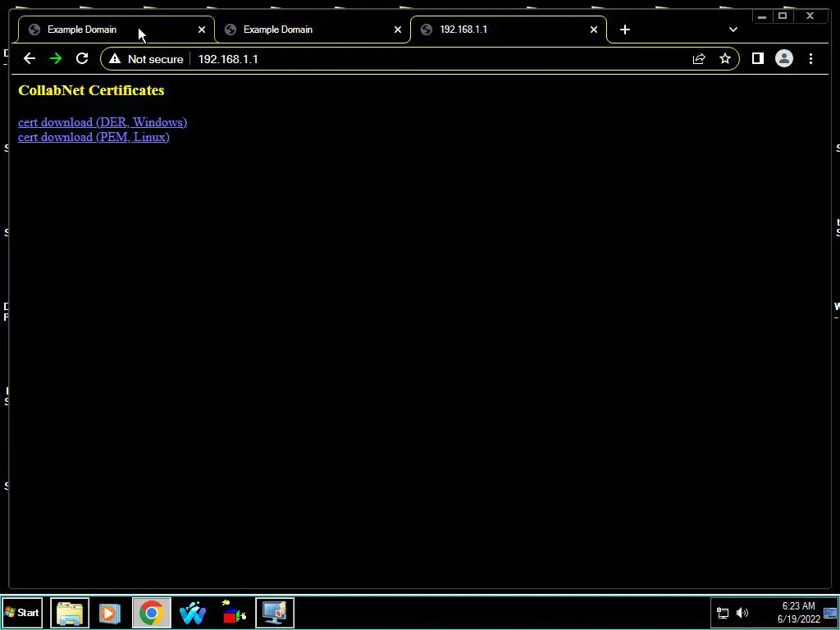Open the Windows Start menu
840x630 pixels.
[x=22, y=612]
